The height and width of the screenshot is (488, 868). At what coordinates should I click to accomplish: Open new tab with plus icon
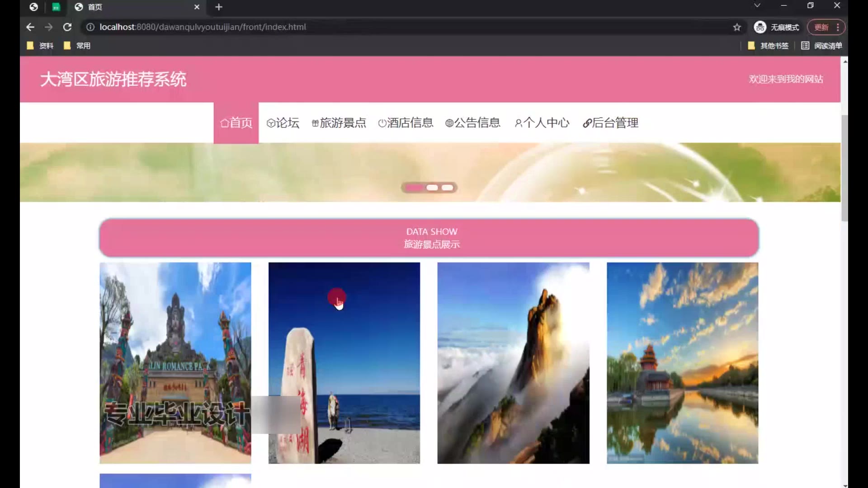click(x=219, y=7)
